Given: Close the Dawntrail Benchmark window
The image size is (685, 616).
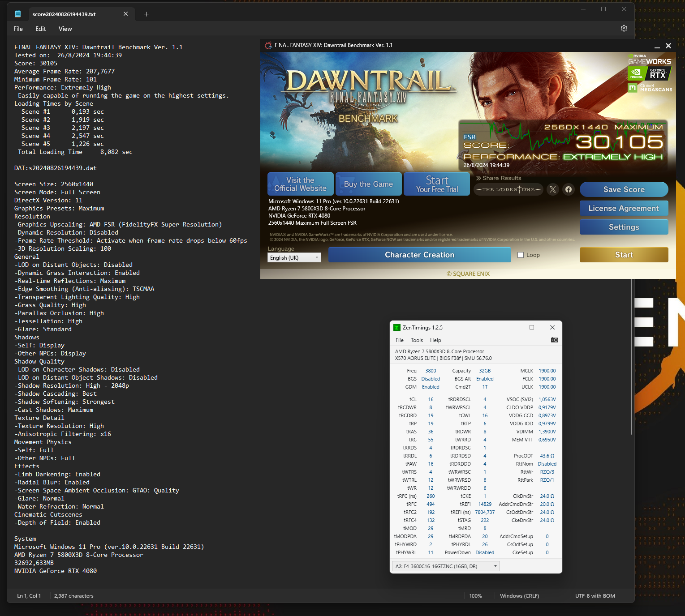Looking at the screenshot, I should click(668, 46).
